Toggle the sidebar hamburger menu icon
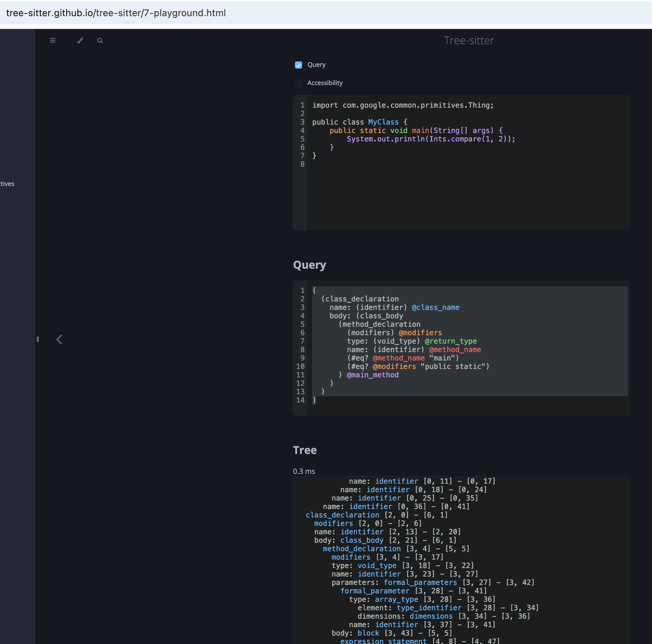Viewport: 652px width, 644px height. (x=53, y=41)
